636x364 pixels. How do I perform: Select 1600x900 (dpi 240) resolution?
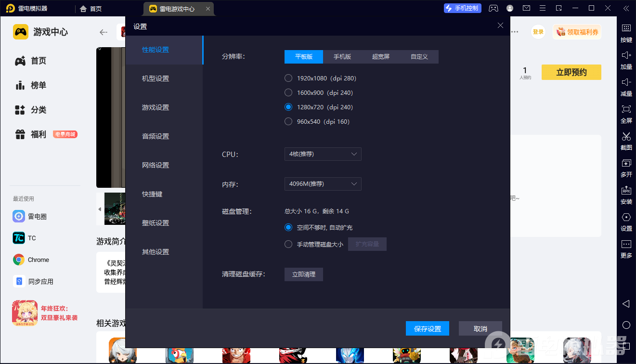click(319, 92)
